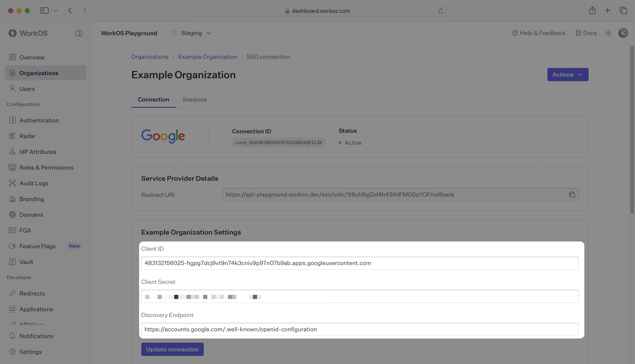Select the Connection tab
The image size is (635, 364).
tap(153, 99)
